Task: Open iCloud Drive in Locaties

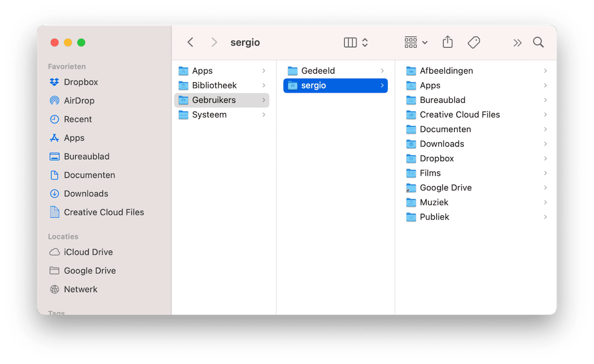Action: tap(88, 252)
